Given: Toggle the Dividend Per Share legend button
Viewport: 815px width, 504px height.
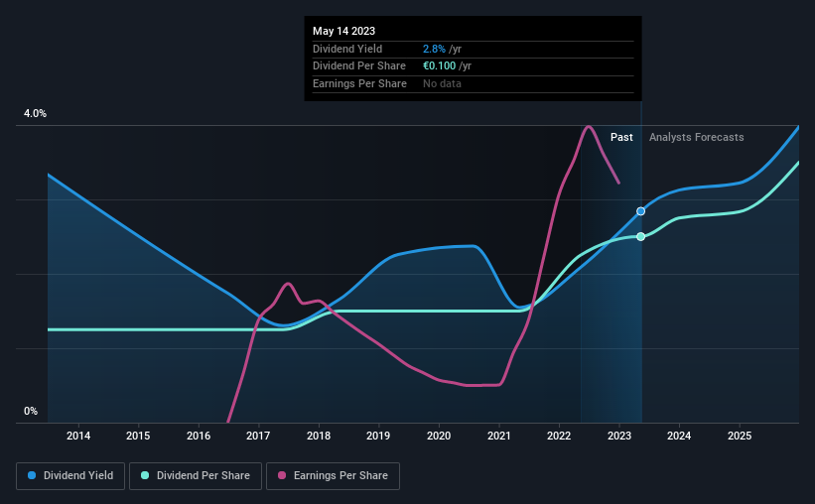Looking at the screenshot, I should [x=196, y=476].
